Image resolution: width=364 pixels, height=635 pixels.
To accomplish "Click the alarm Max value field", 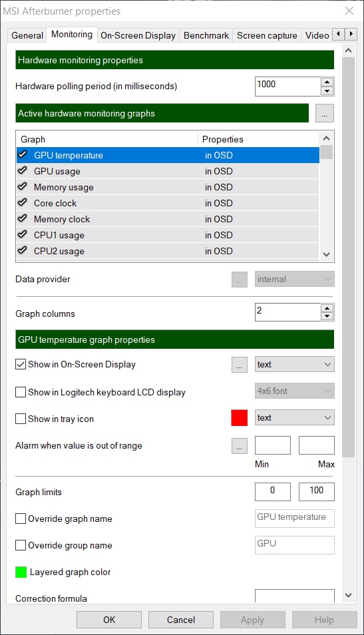I will pos(316,445).
